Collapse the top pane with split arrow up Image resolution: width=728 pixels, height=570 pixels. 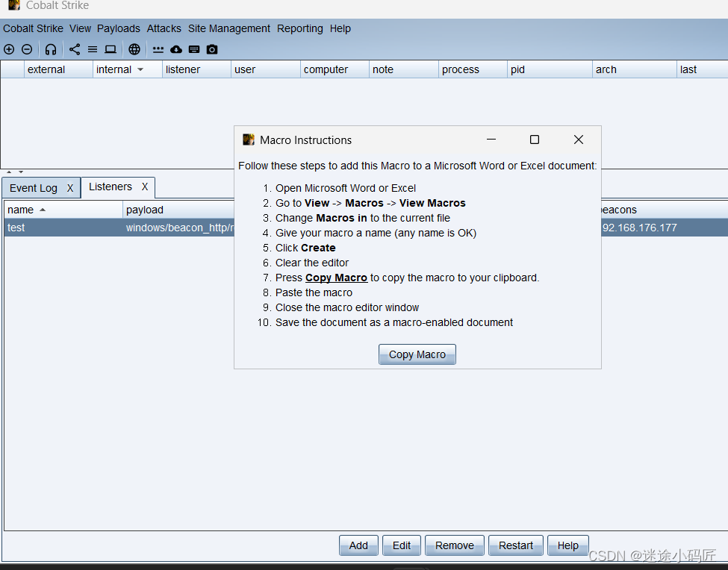point(9,172)
